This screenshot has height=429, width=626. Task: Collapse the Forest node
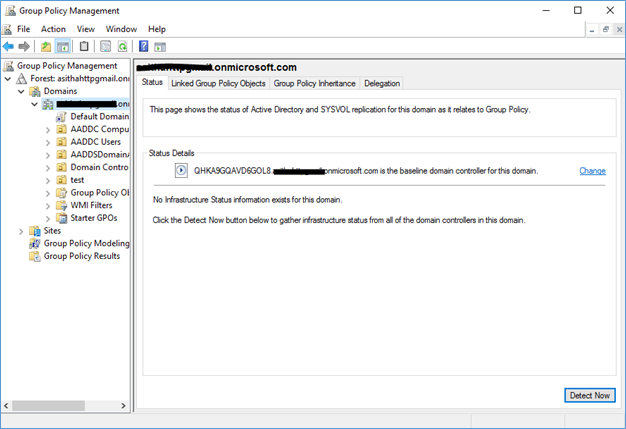8,79
